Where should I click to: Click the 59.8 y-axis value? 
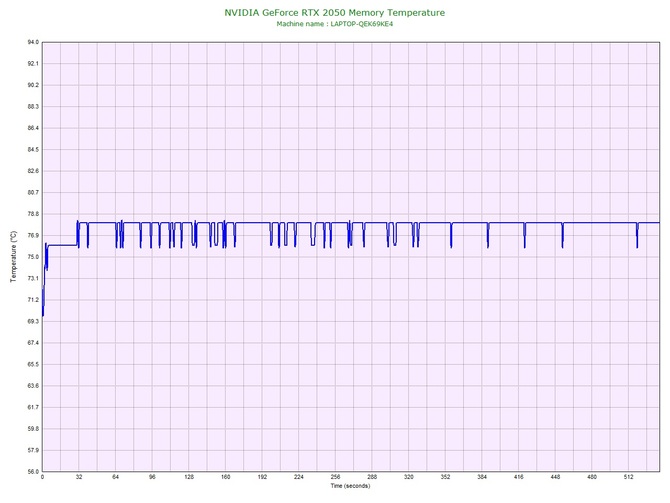pos(33,429)
